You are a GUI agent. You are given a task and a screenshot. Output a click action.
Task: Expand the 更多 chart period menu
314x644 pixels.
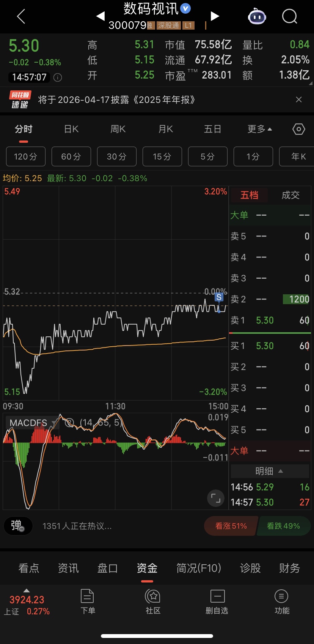click(x=260, y=129)
